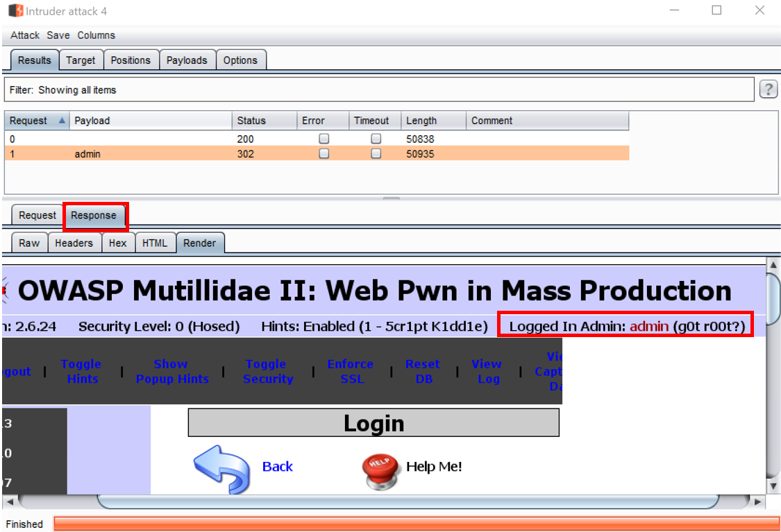Click the Burp Suite icon in title bar
Image resolution: width=781 pixels, height=532 pixels.
tap(15, 10)
